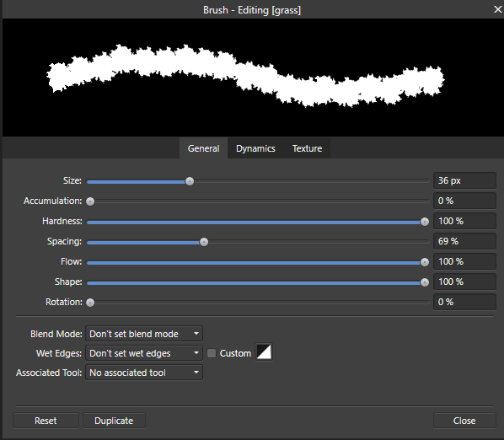This screenshot has height=440, width=504.
Task: Click the Duplicate button
Action: coord(114,421)
